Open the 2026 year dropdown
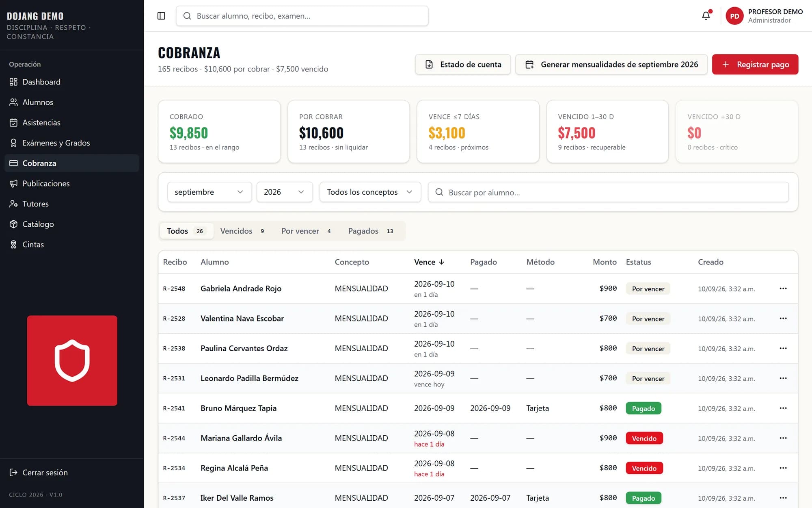 tap(285, 192)
